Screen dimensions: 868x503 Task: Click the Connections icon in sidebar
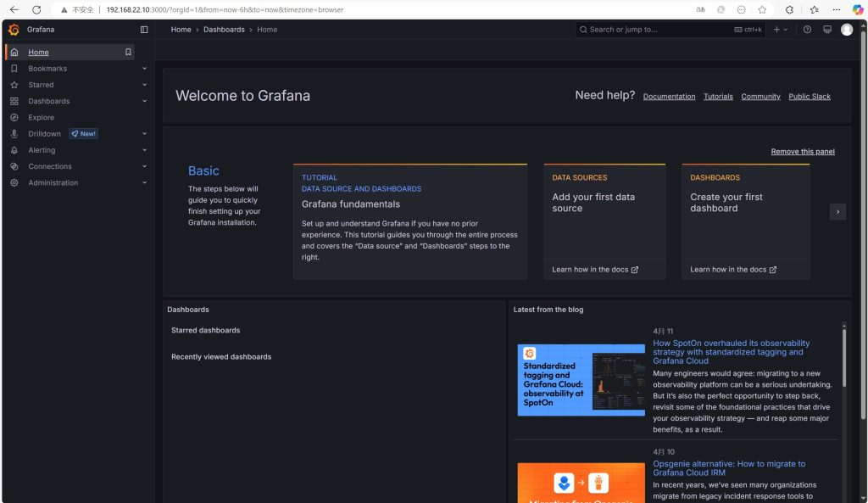click(14, 166)
